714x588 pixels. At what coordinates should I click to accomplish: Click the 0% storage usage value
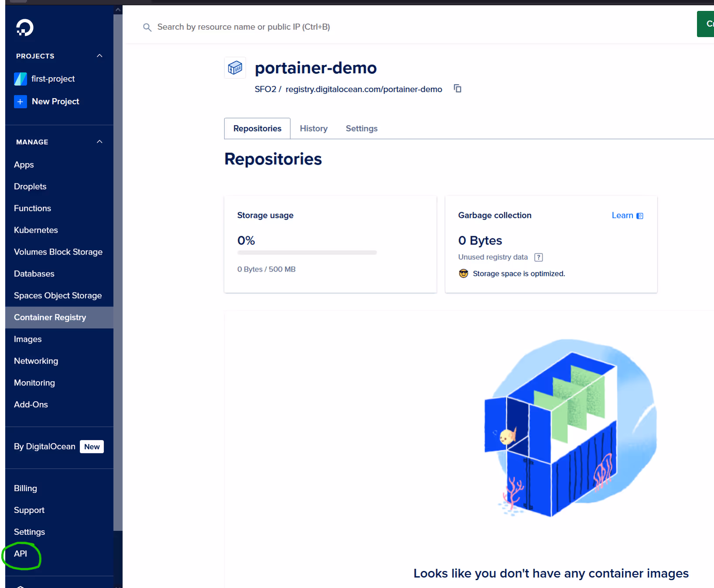pos(246,241)
